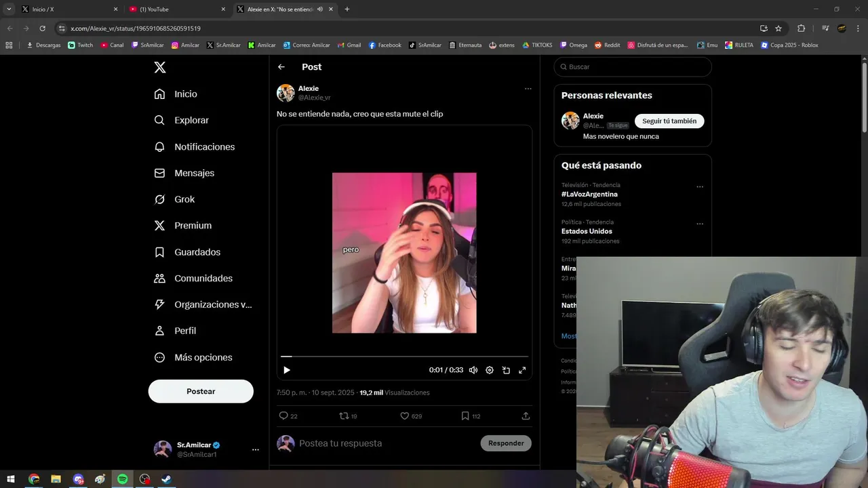Open the Facebook bookmark
Viewport: 868px width, 488px height.
385,45
